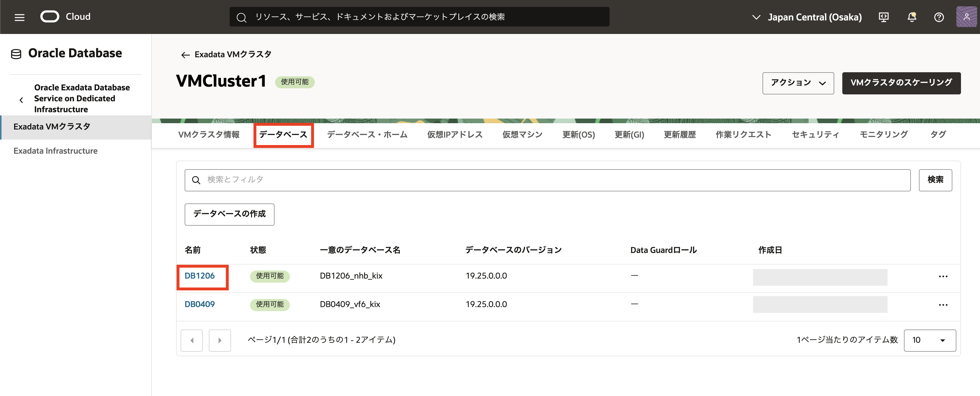Open three-dot menu for DB0409 row
Image resolution: width=980 pixels, height=396 pixels.
coord(943,305)
